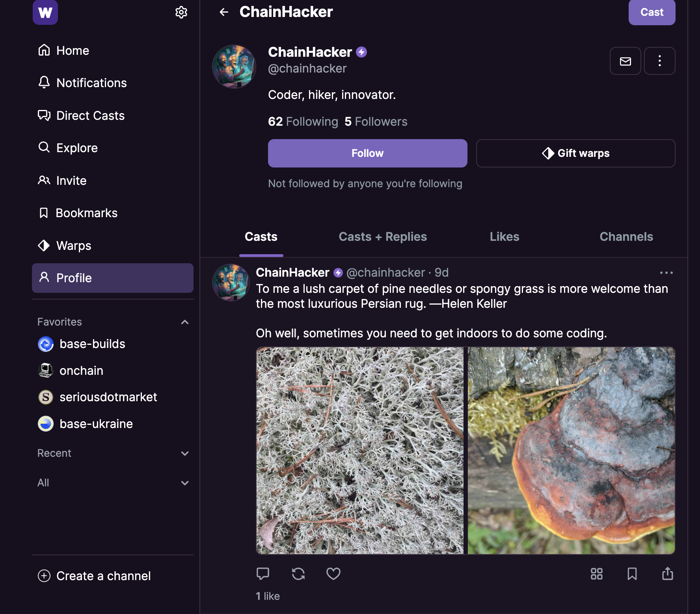Screen dimensions: 700x614
Task: Open settings via the gear icon
Action: coord(181,12)
